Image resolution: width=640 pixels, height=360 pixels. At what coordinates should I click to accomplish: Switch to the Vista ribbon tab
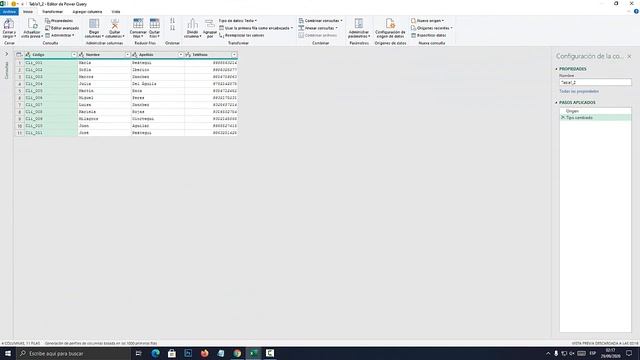116,12
